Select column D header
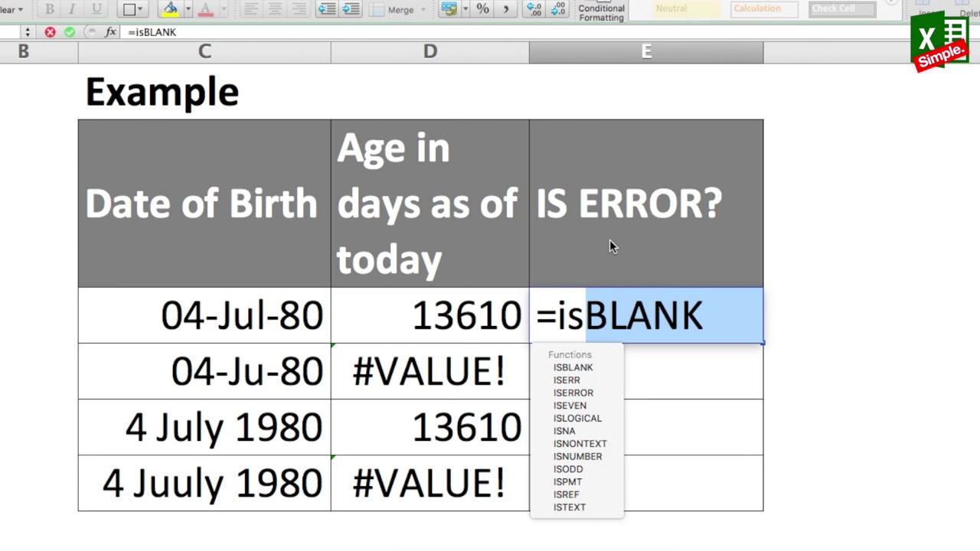The image size is (980, 551). pos(430,51)
